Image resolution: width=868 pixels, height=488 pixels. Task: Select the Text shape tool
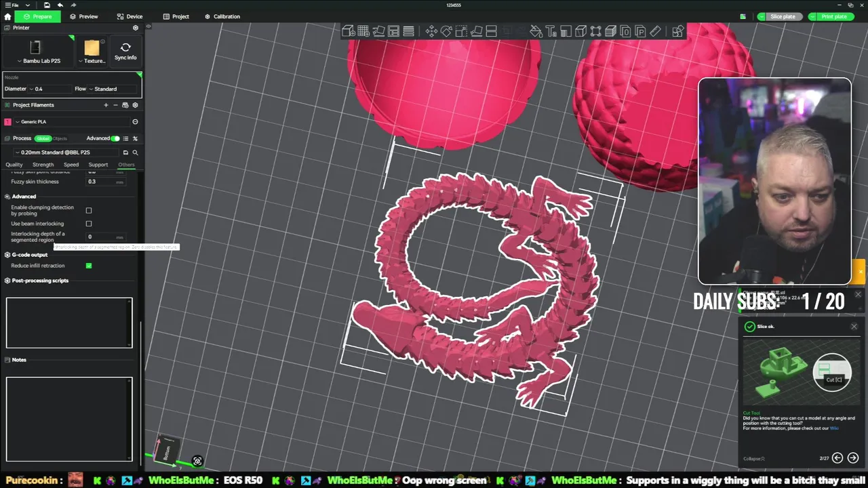(x=551, y=31)
